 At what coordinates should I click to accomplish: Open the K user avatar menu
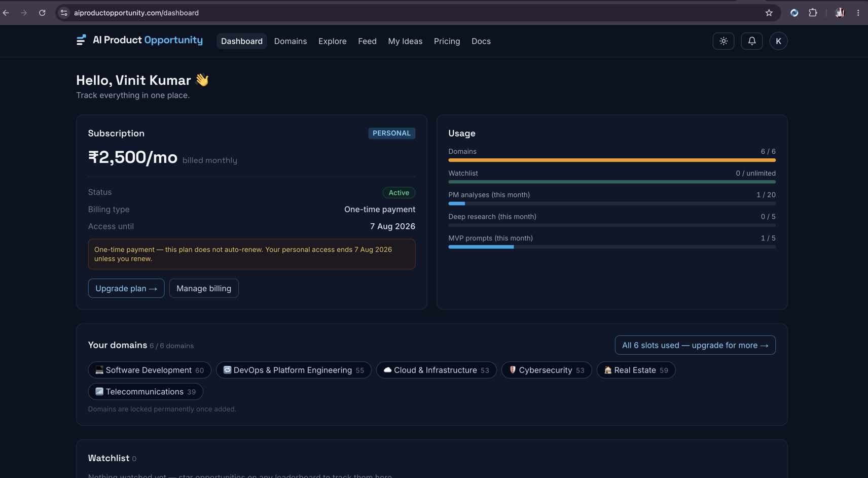point(778,41)
